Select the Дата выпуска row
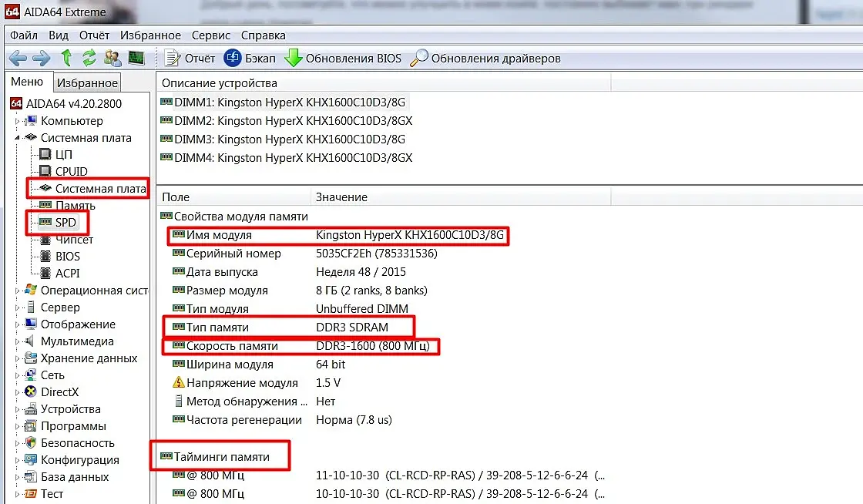The height and width of the screenshot is (504, 863). (x=288, y=272)
